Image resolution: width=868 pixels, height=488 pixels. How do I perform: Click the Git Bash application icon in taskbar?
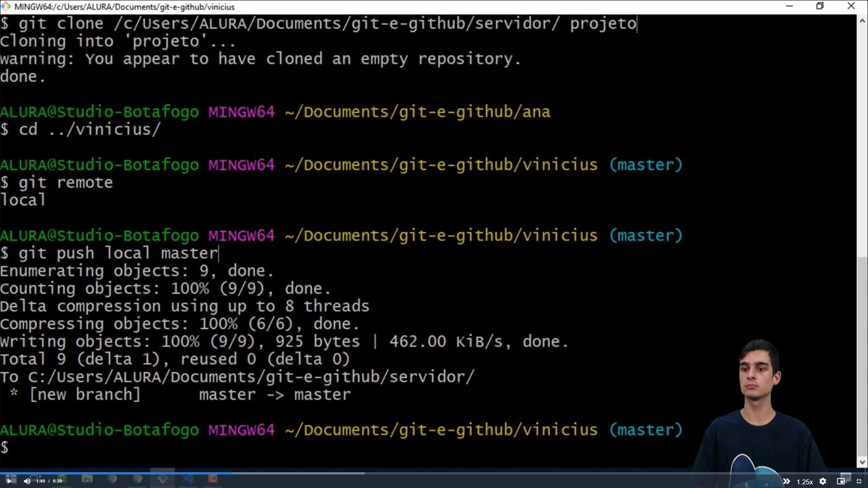[163, 480]
